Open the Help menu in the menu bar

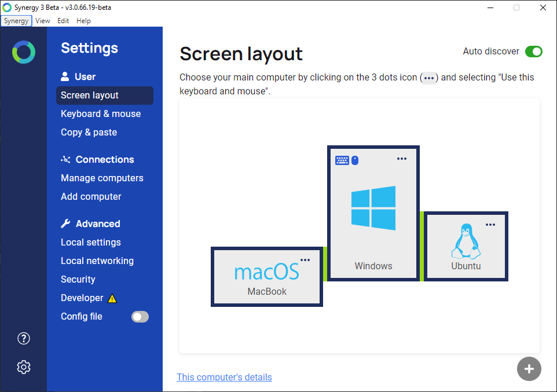[x=83, y=21]
